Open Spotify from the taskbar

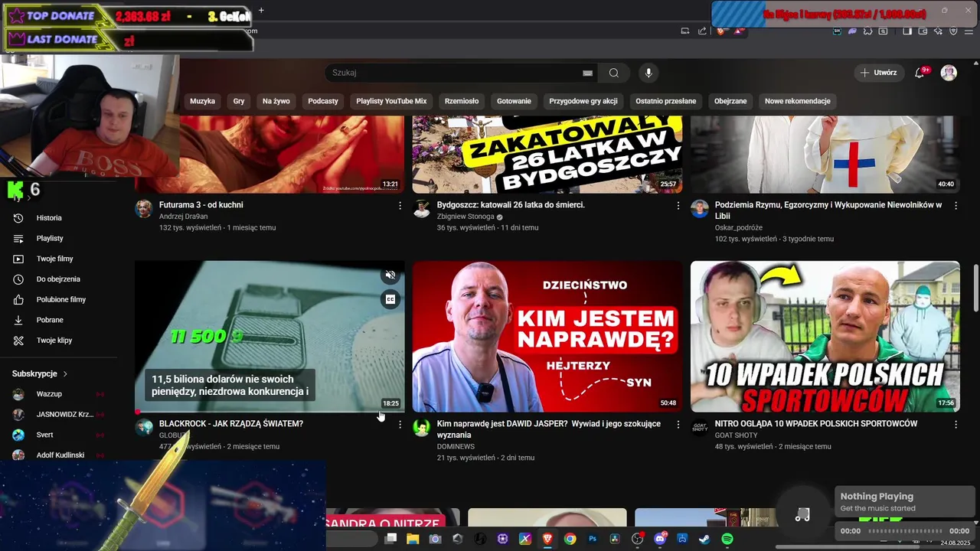coord(727,539)
